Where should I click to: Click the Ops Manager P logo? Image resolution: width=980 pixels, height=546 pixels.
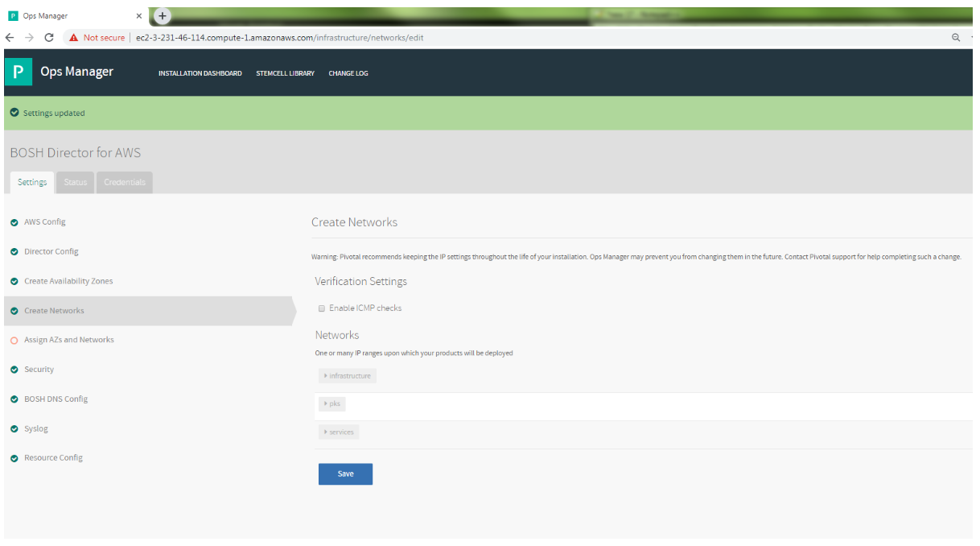pyautogui.click(x=18, y=72)
